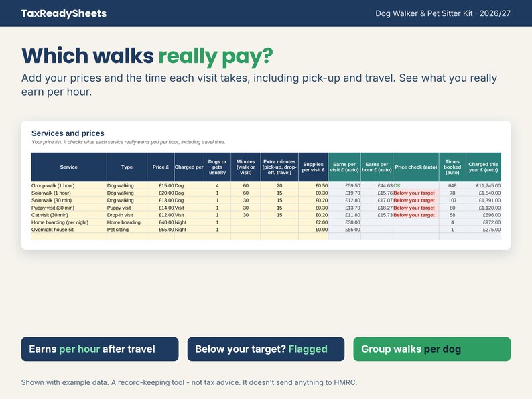
Task: Click the £275.00 charged this year cell
Action: tap(484, 230)
